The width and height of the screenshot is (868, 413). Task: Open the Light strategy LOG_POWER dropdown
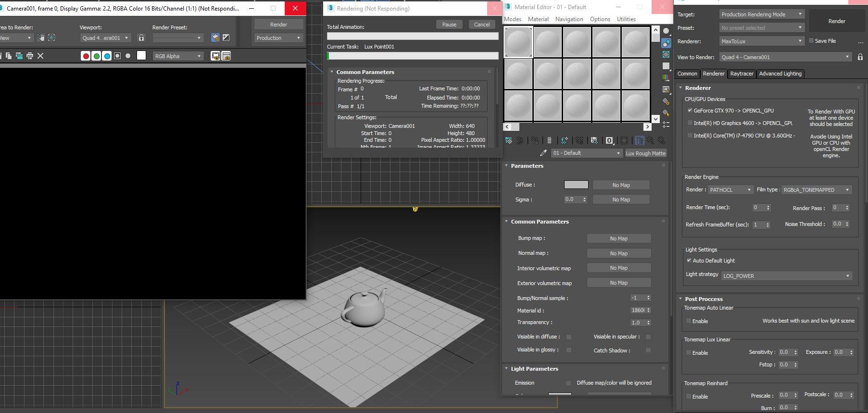(786, 276)
